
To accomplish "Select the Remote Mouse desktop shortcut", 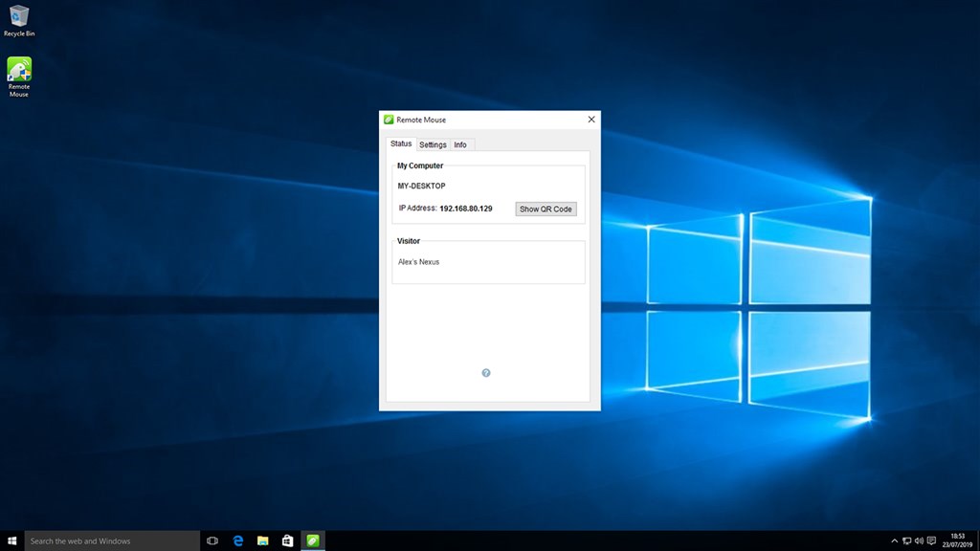I will click(x=19, y=77).
